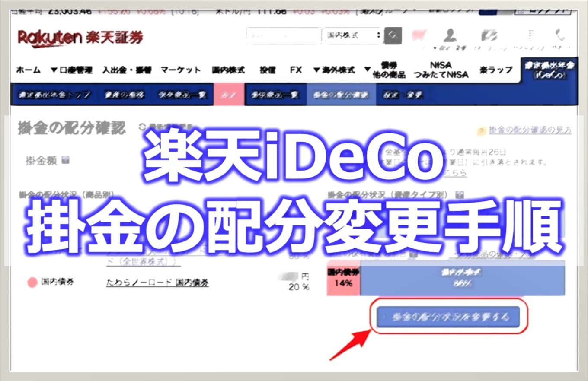Open the 楽ラップ menu item
The height and width of the screenshot is (381, 588).
[x=496, y=70]
